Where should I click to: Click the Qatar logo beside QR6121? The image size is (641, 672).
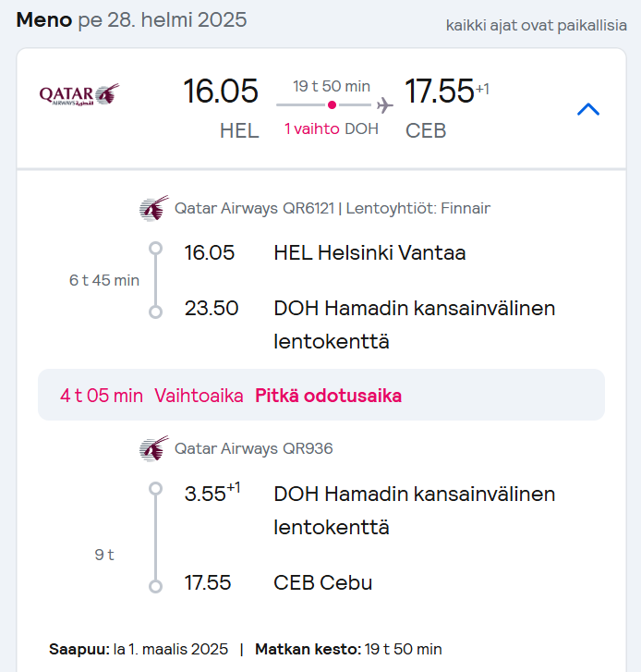click(x=154, y=208)
